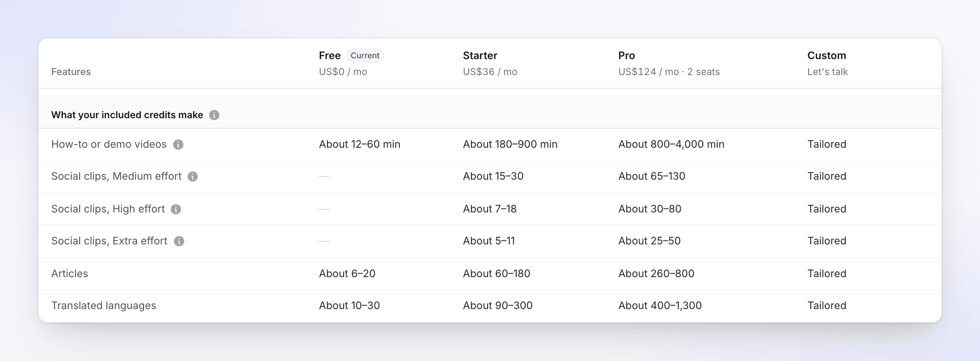This screenshot has width=980, height=361.
Task: Click 'Tailored' in the Articles row
Action: click(827, 274)
